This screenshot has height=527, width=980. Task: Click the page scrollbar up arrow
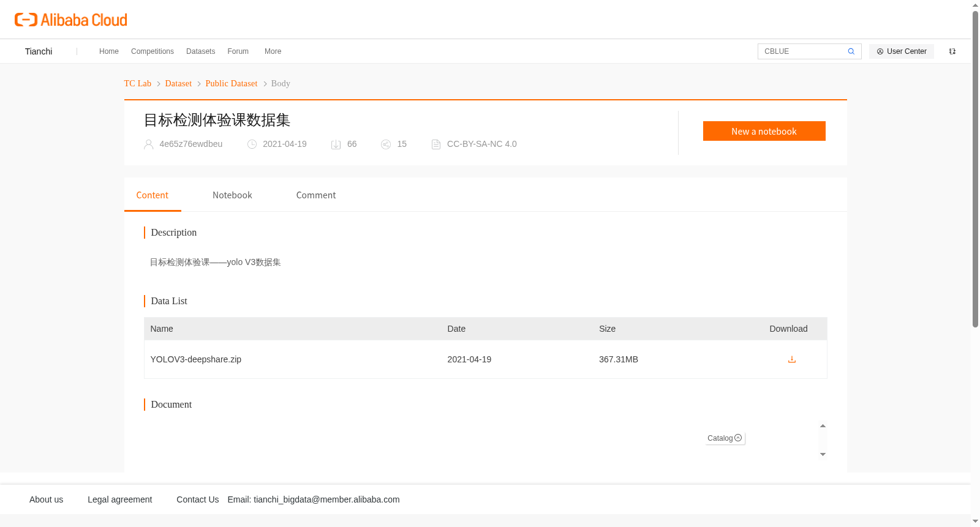(975, 5)
